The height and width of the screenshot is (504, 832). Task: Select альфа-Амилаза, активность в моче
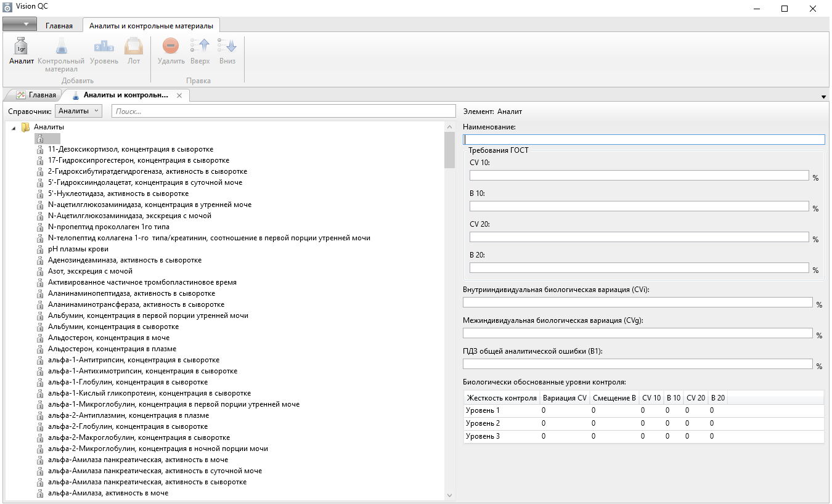click(x=108, y=493)
